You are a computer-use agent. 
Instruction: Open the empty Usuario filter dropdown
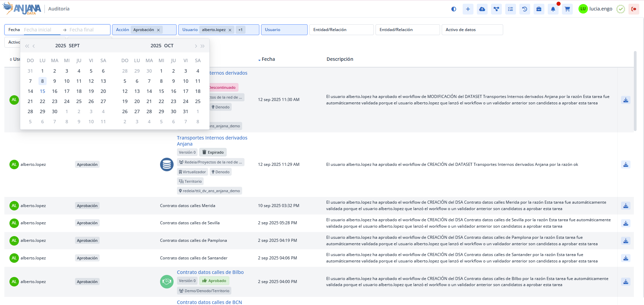(284, 30)
